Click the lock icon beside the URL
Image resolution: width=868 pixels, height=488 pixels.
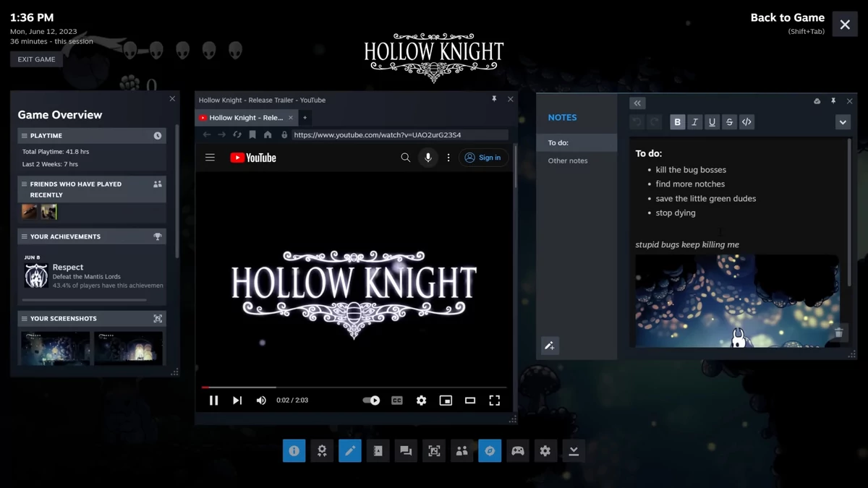pyautogui.click(x=284, y=134)
